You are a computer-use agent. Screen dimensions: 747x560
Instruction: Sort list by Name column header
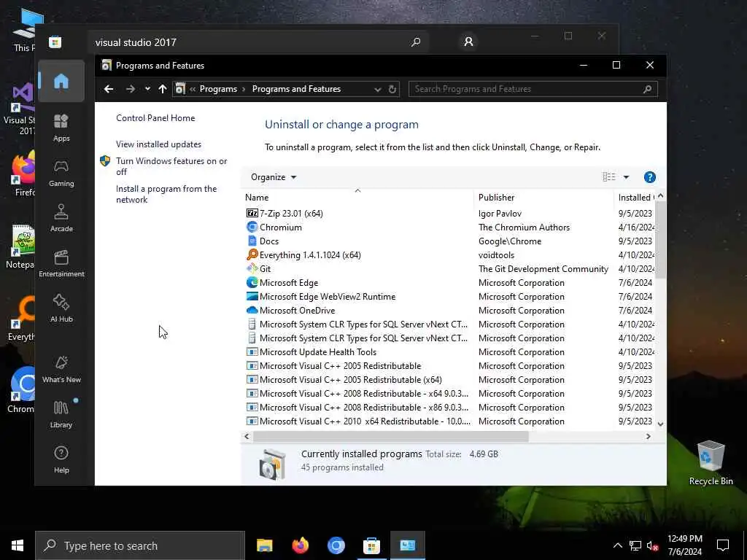point(358,197)
